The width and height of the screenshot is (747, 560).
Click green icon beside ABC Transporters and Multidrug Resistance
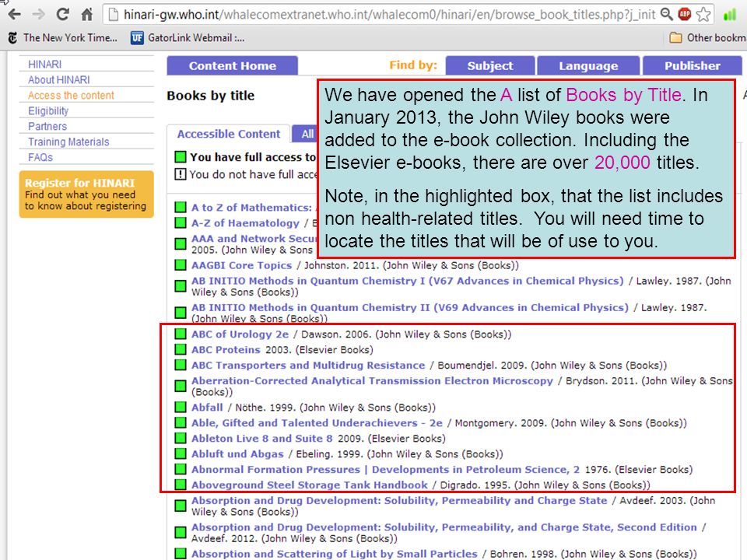[180, 366]
